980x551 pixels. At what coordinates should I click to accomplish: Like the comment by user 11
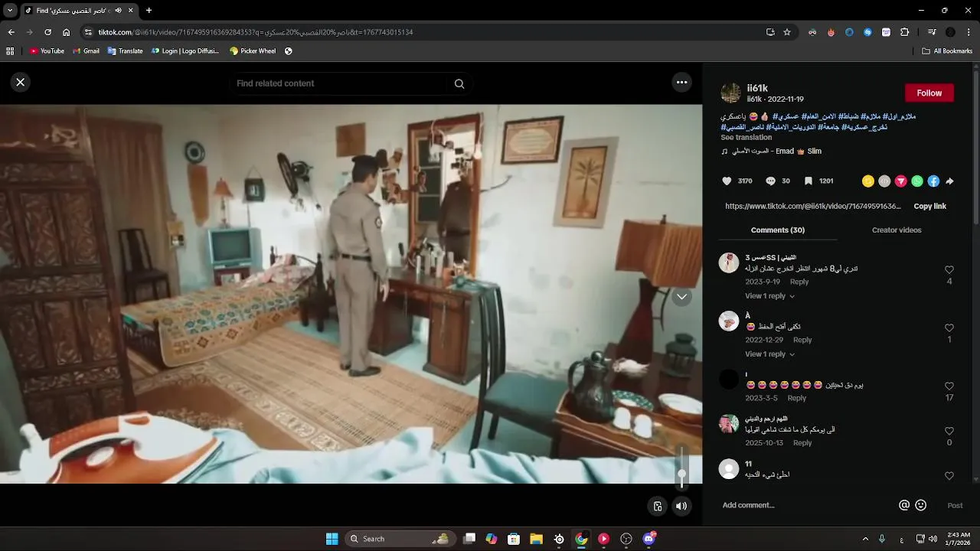point(949,476)
